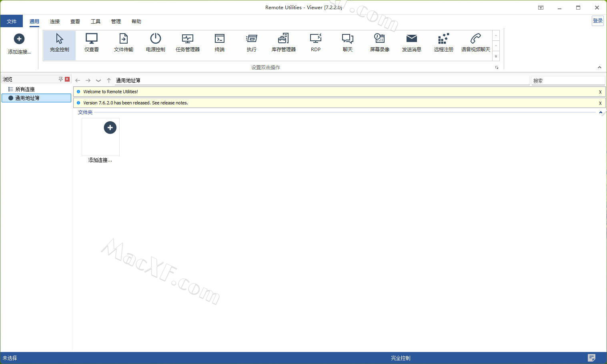Click the Welcome to Remote Utilities message
Viewport: 607px width, 364px height.
110,92
